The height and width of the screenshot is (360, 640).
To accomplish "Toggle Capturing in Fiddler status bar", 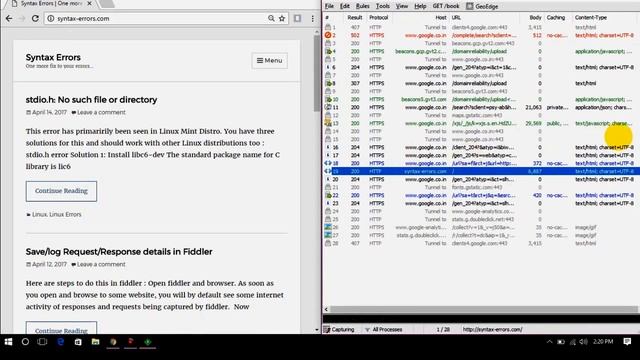I will pyautogui.click(x=339, y=329).
